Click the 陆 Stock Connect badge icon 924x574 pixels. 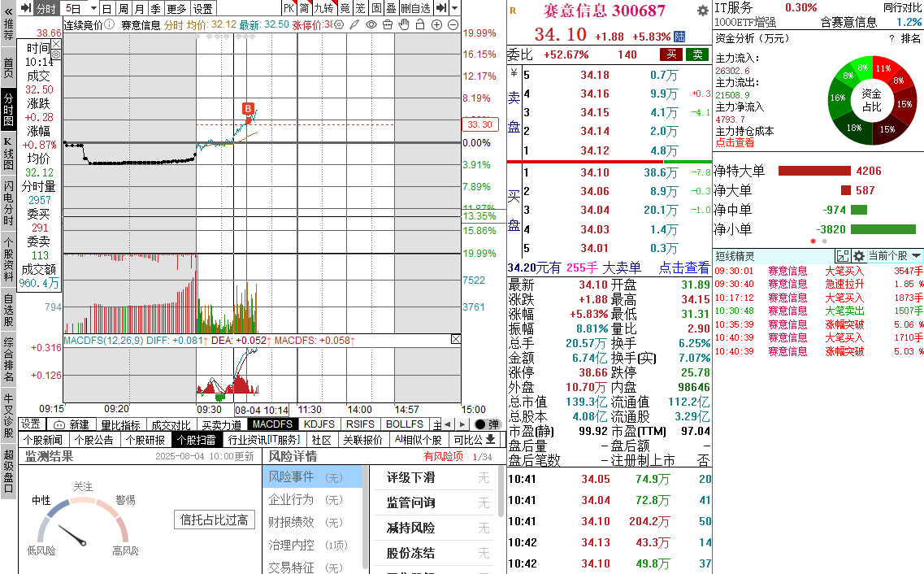(x=679, y=37)
